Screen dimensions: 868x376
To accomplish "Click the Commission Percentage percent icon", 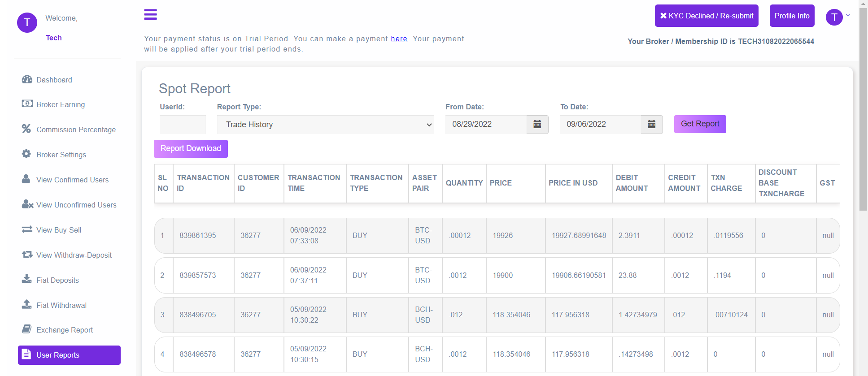I will pyautogui.click(x=26, y=129).
